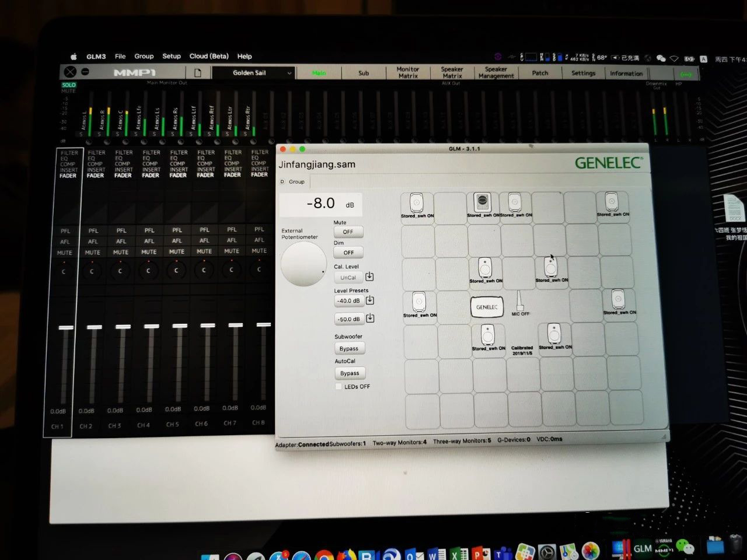Click the minus icon beside the MMP1 logo
This screenshot has width=747, height=560.
(x=85, y=72)
